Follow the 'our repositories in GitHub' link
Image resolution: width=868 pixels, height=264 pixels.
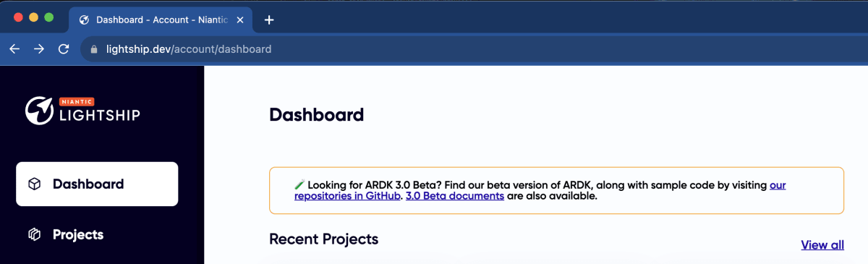540,190
